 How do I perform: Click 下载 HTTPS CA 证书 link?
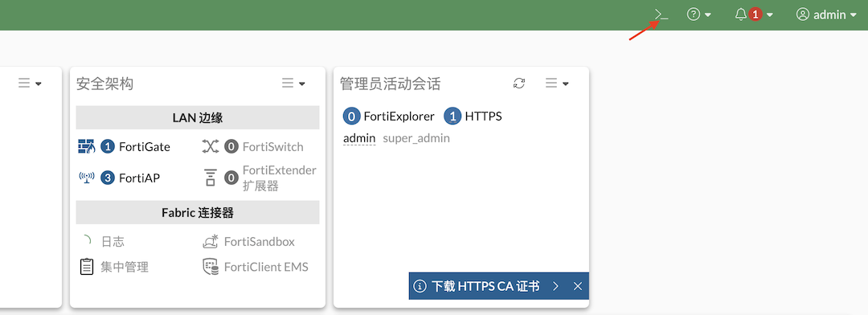(485, 285)
